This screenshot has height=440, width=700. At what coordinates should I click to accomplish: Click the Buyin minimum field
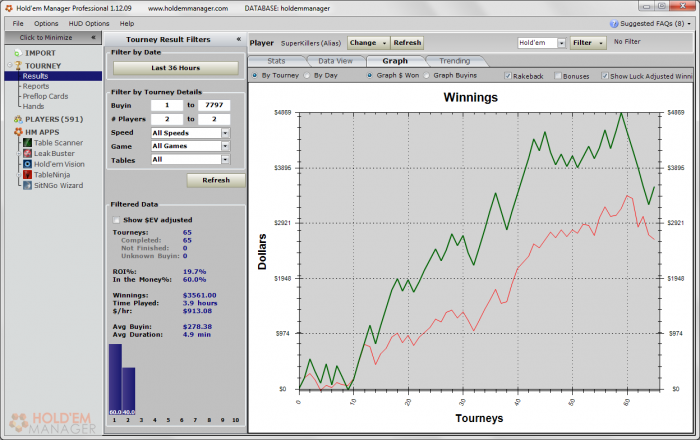point(167,105)
